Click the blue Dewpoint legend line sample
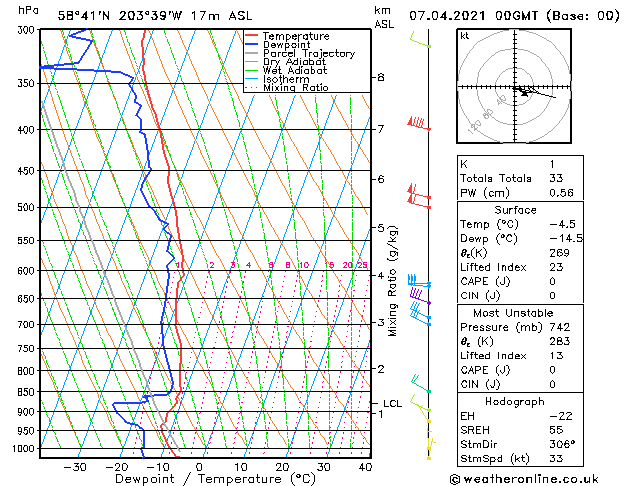Viewport: 629px width, 486px height. tap(252, 45)
